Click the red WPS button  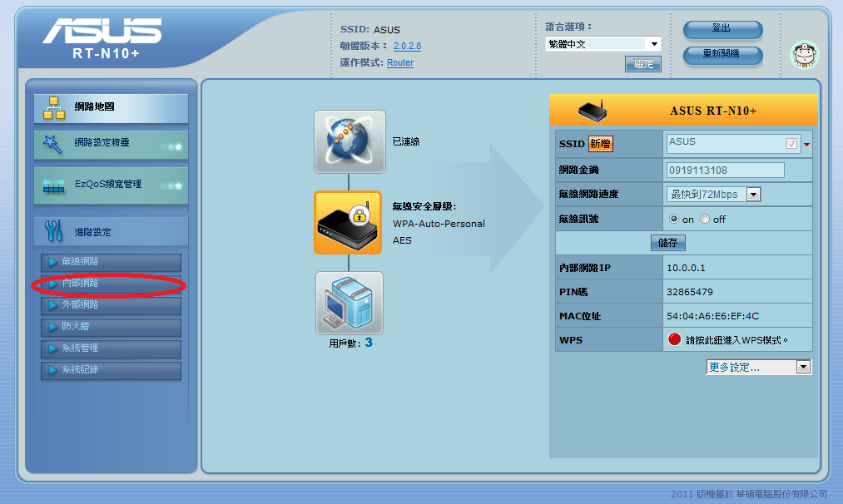point(674,340)
